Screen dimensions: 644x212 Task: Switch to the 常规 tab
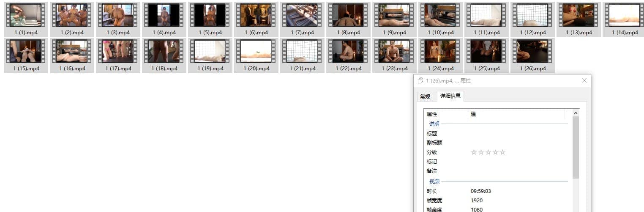pyautogui.click(x=425, y=96)
